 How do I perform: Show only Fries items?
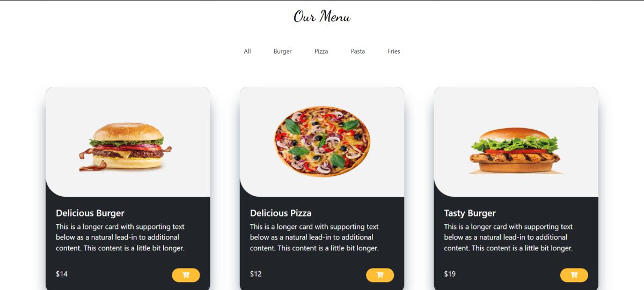tap(394, 51)
